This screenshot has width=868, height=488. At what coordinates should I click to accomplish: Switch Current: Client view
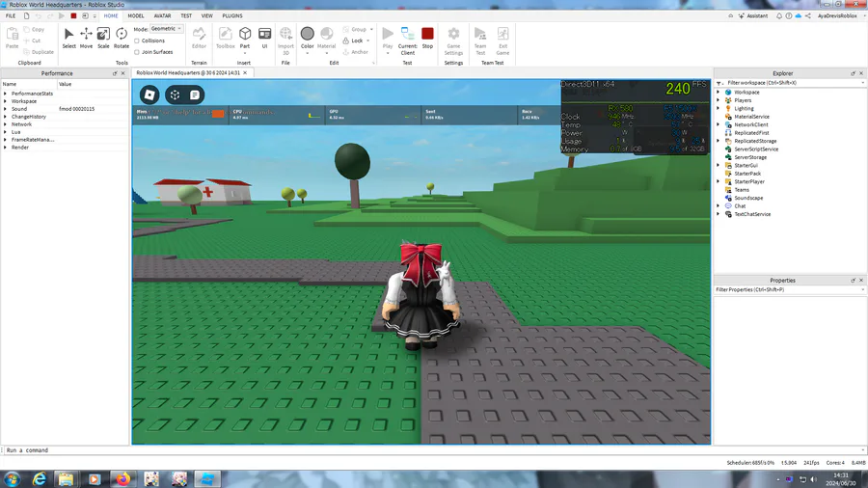click(407, 41)
